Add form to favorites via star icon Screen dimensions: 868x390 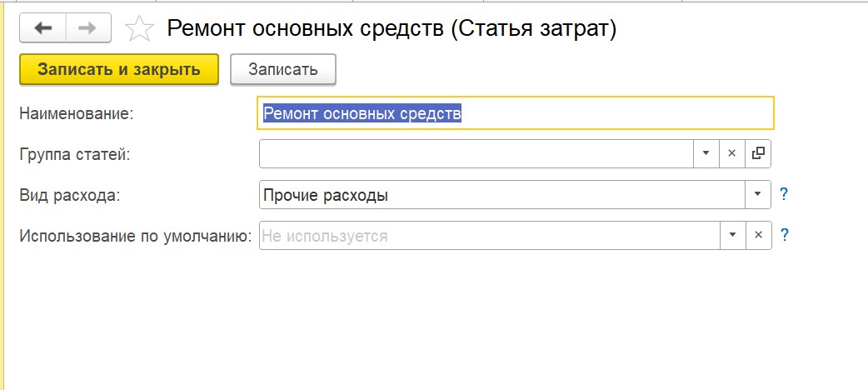coord(139,29)
